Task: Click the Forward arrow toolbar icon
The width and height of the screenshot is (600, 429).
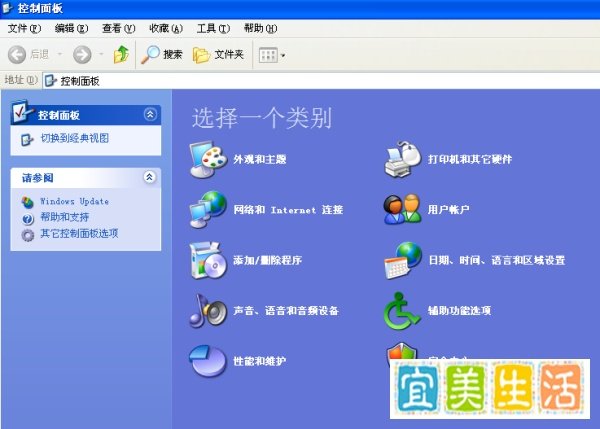Action: click(82, 55)
